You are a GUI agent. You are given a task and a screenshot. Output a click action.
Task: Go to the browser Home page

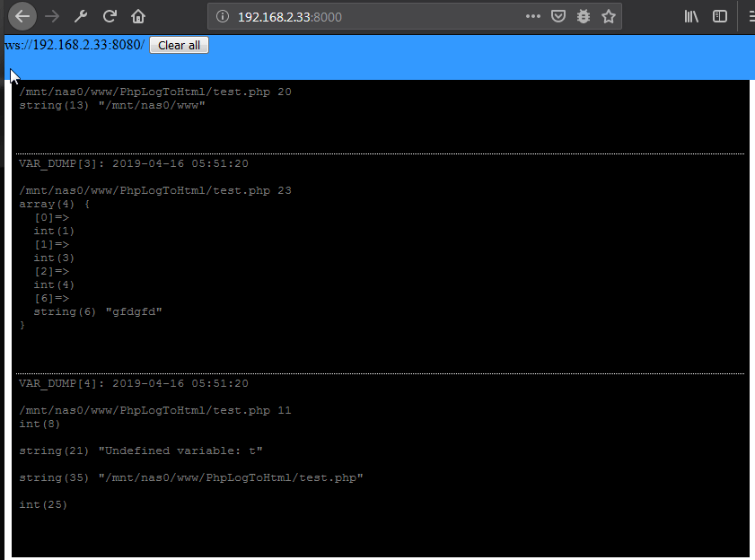coord(138,16)
